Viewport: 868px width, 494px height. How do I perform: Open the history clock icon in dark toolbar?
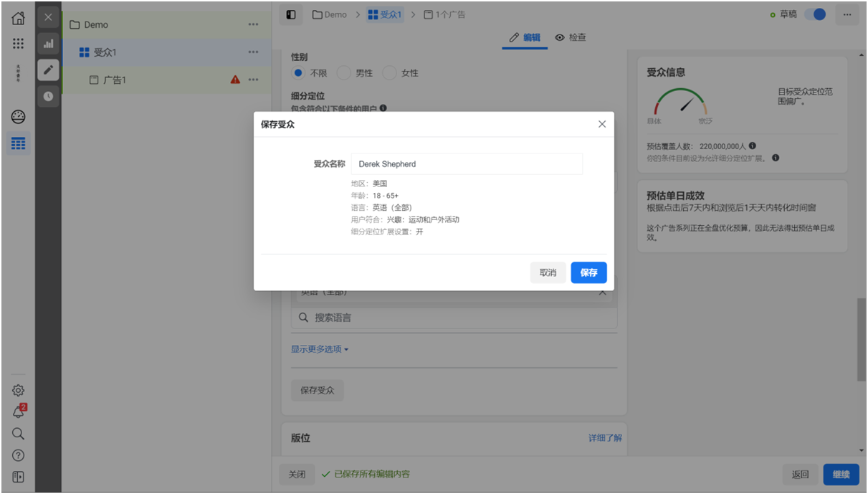(48, 96)
